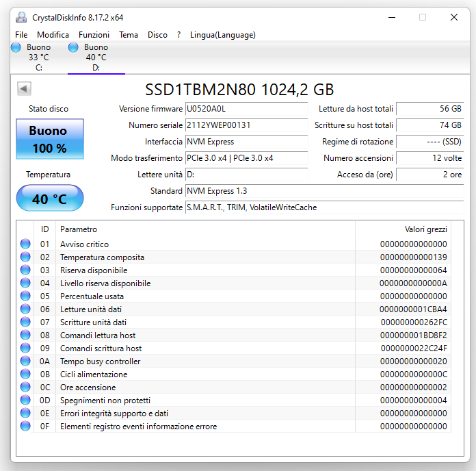476x471 pixels.
Task: Click the Numero seriale field 2112YWEP00131
Action: coord(246,125)
